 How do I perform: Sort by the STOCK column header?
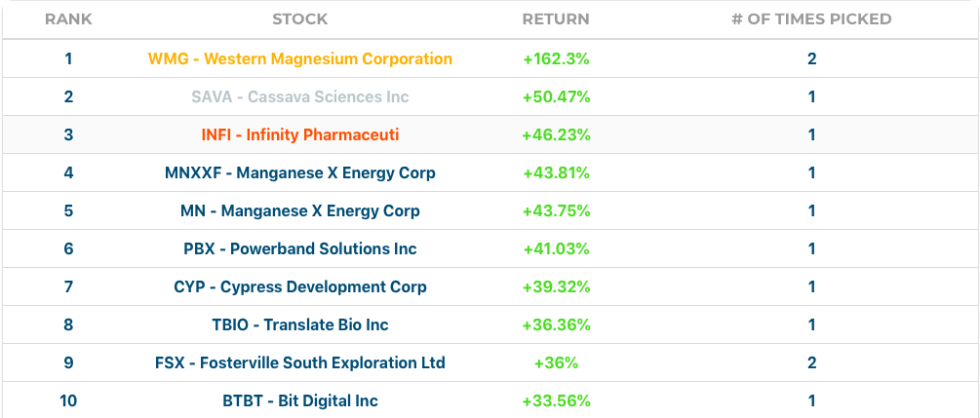pyautogui.click(x=300, y=19)
